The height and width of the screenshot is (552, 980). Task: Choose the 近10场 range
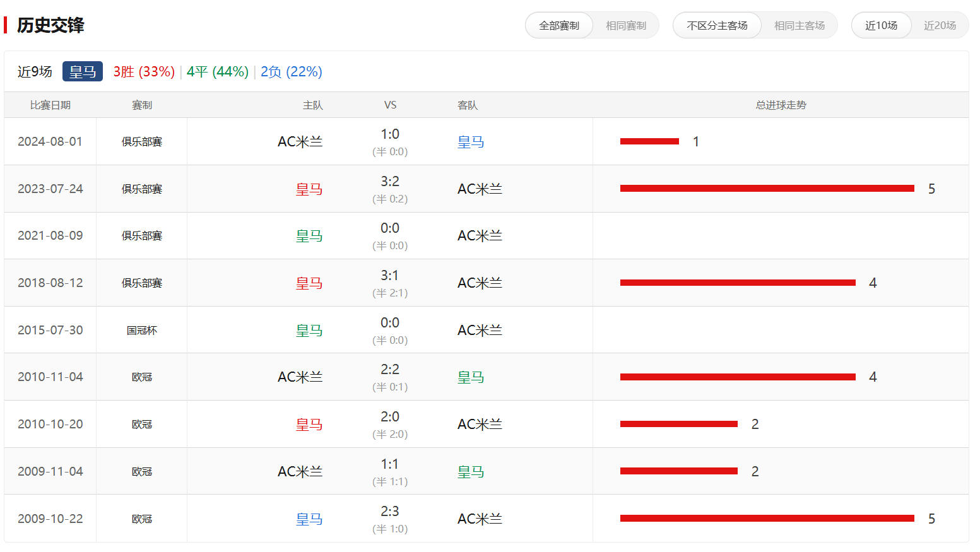coord(881,25)
